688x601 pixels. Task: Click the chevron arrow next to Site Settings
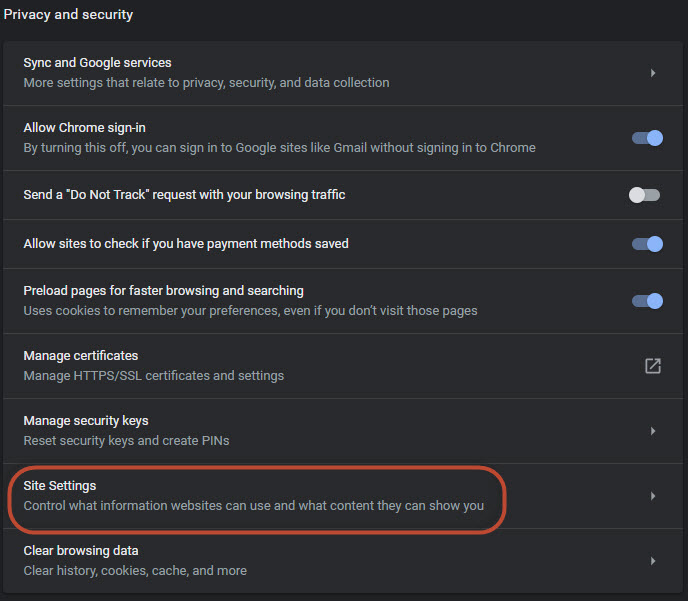coord(653,496)
